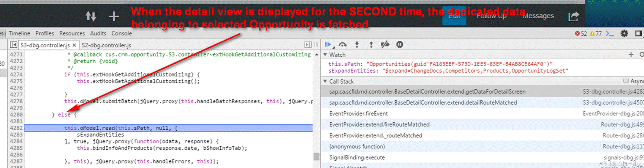Viewport: 644px width, 168px height.
Task: Click the code editor scroll up arrow
Action: click(x=317, y=54)
